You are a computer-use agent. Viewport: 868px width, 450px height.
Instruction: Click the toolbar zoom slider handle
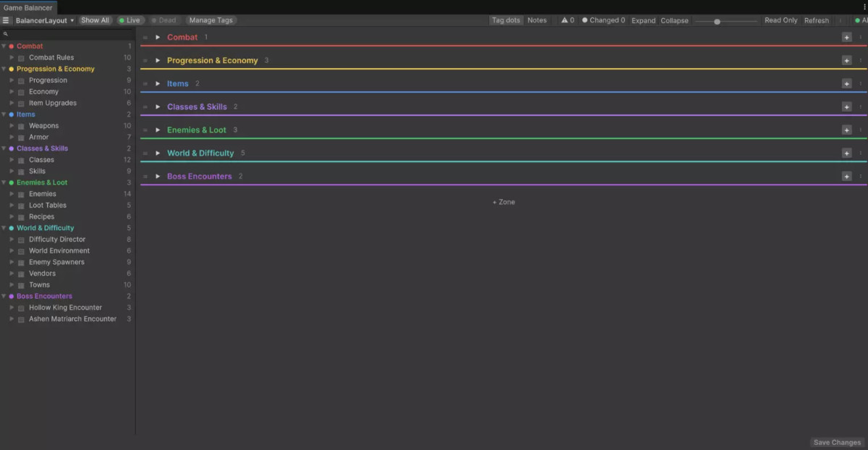717,21
